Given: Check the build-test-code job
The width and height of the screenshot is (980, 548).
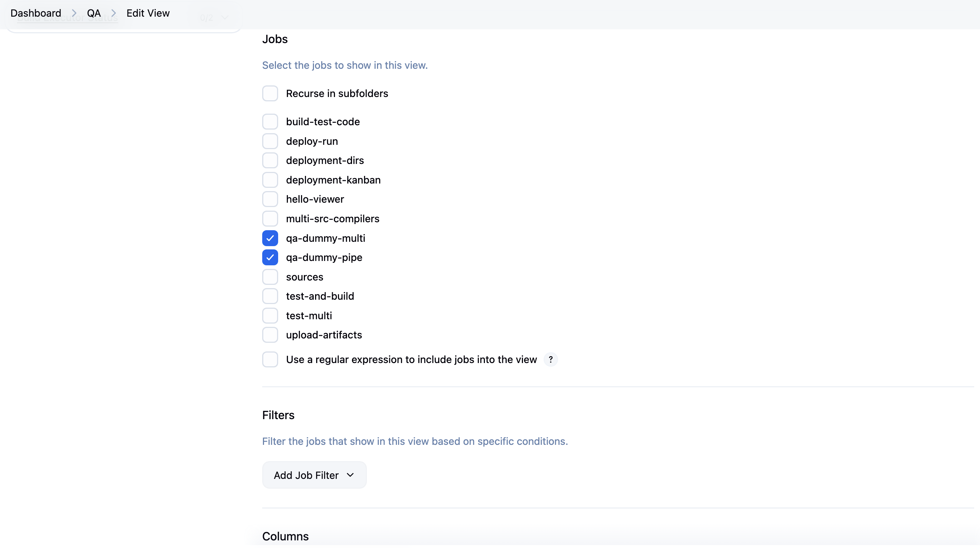Looking at the screenshot, I should (x=270, y=122).
